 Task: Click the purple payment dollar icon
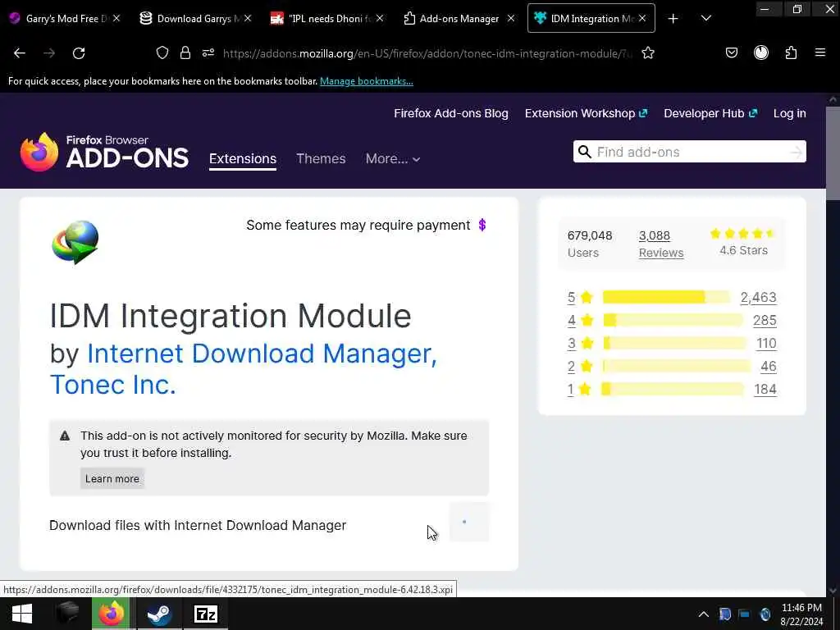pyautogui.click(x=482, y=225)
